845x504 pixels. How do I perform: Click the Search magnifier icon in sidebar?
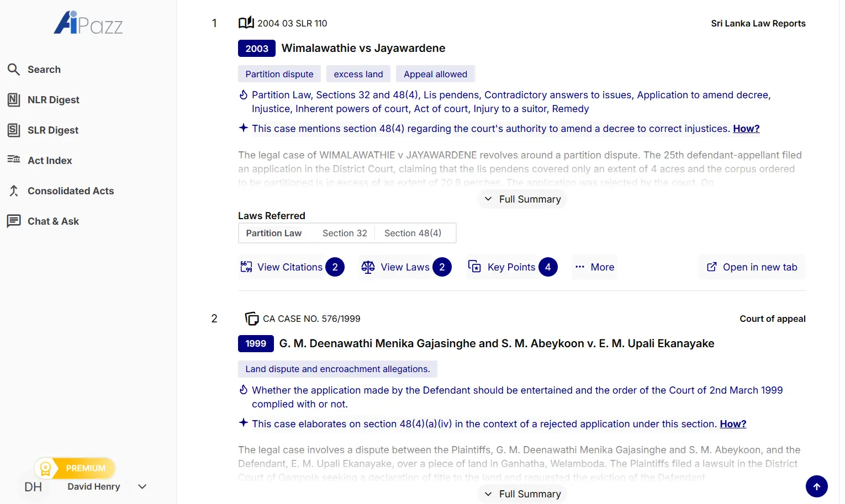point(14,70)
